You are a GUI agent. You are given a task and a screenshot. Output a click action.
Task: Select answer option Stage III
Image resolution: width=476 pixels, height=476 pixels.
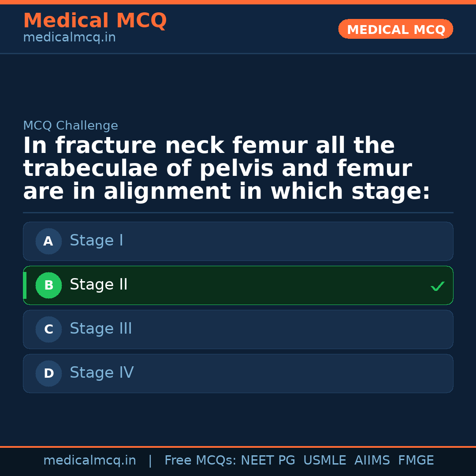point(238,329)
